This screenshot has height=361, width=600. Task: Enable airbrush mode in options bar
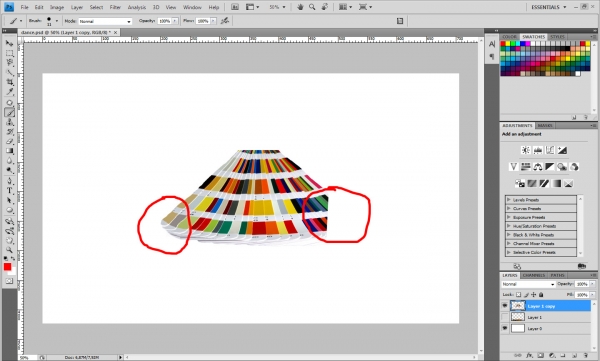pyautogui.click(x=225, y=21)
